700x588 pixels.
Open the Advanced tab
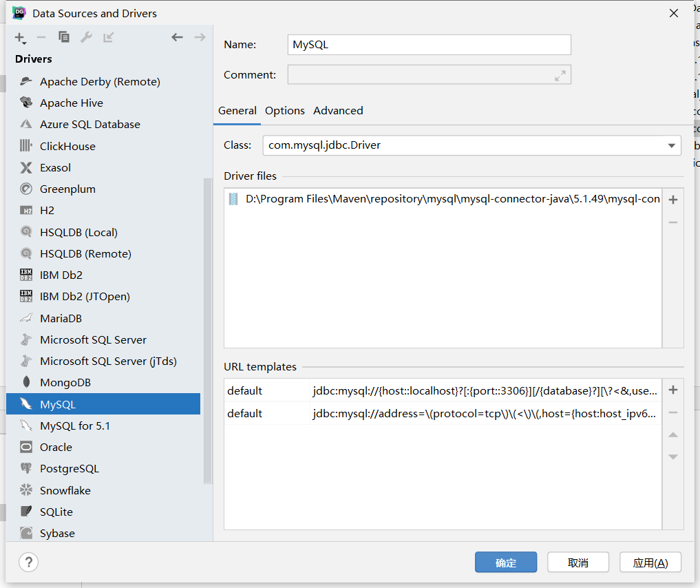coord(338,111)
